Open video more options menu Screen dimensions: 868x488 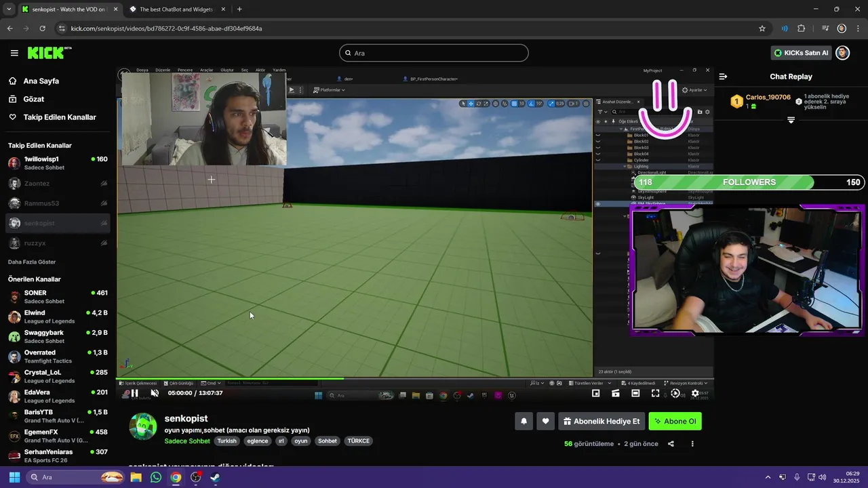click(x=692, y=444)
